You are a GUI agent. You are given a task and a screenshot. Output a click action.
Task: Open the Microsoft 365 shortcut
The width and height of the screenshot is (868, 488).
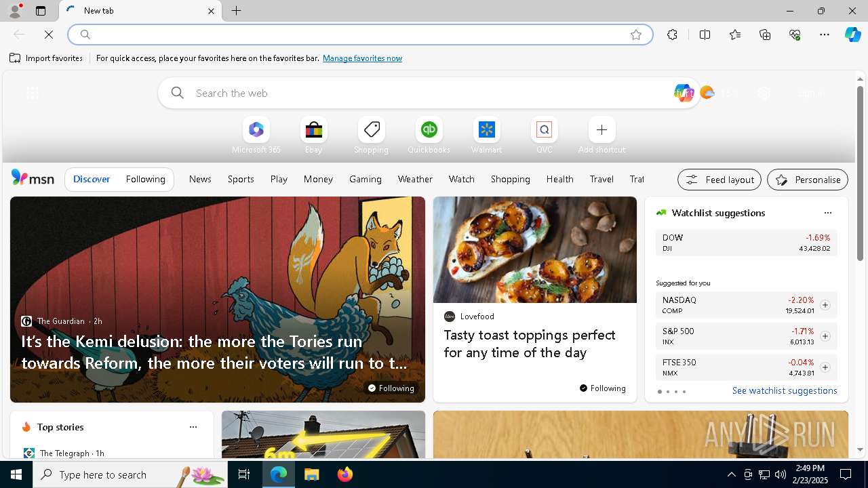[x=256, y=136]
